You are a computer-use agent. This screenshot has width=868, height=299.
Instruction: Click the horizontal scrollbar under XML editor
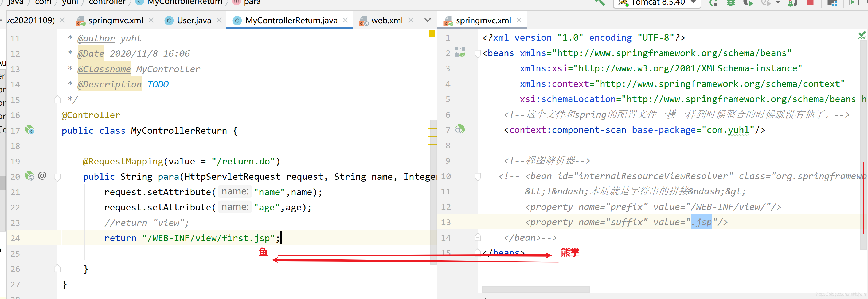(535, 289)
